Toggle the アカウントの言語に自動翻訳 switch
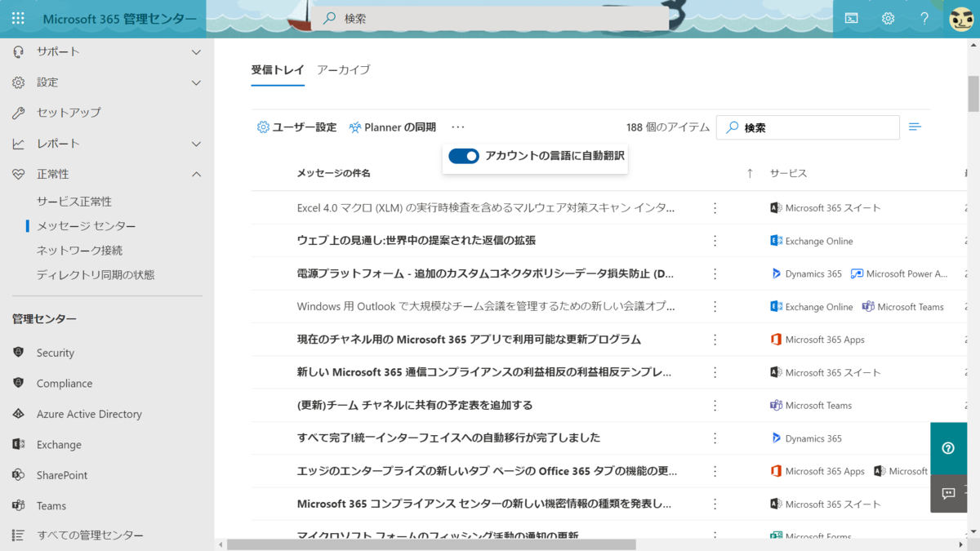980x551 pixels. [x=464, y=156]
